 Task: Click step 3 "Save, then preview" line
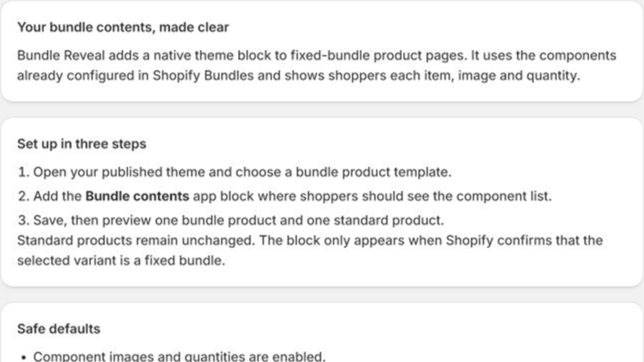pos(231,220)
